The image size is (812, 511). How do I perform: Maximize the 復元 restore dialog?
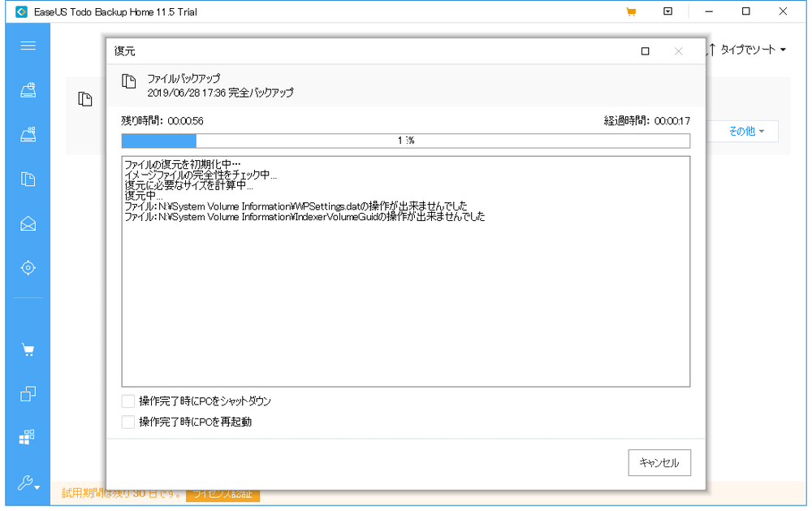[x=646, y=51]
